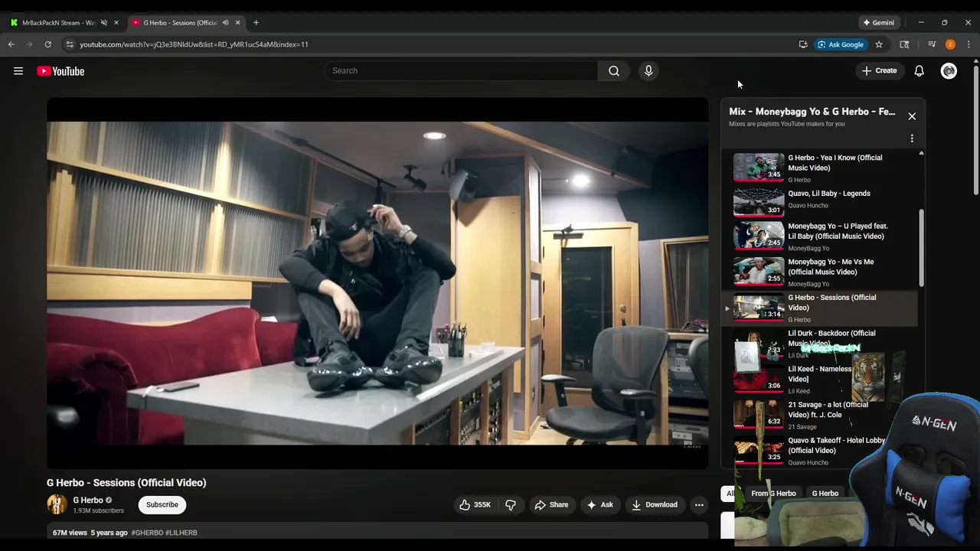This screenshot has height=551, width=980.
Task: Toggle mute icon on MrBackPackN Stream tab
Action: (104, 23)
